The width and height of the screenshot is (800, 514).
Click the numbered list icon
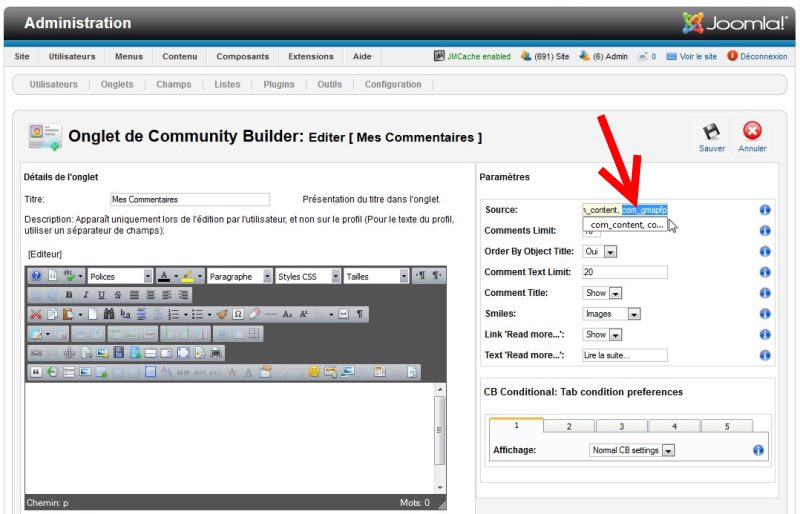point(173,314)
